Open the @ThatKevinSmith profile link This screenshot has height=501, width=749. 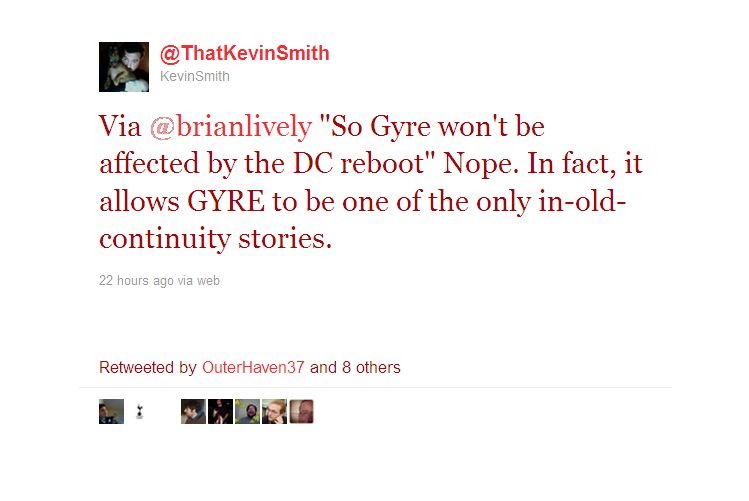245,53
